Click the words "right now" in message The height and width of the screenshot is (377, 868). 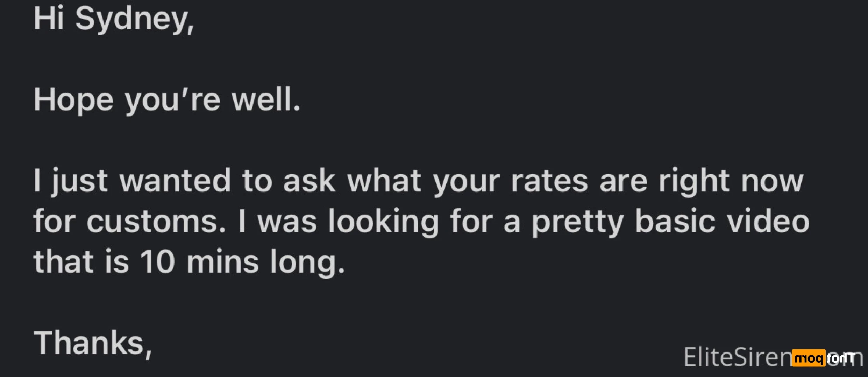731,181
